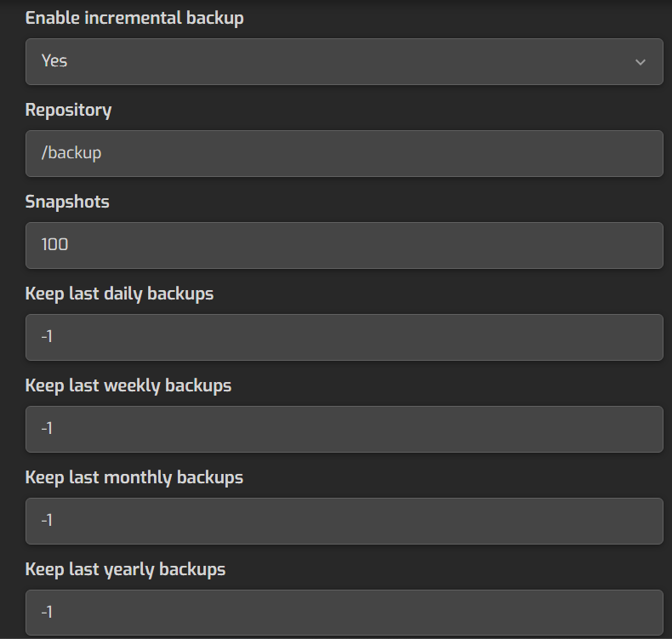Focus the Keep last daily backups field
The width and height of the screenshot is (672, 639).
pos(344,337)
